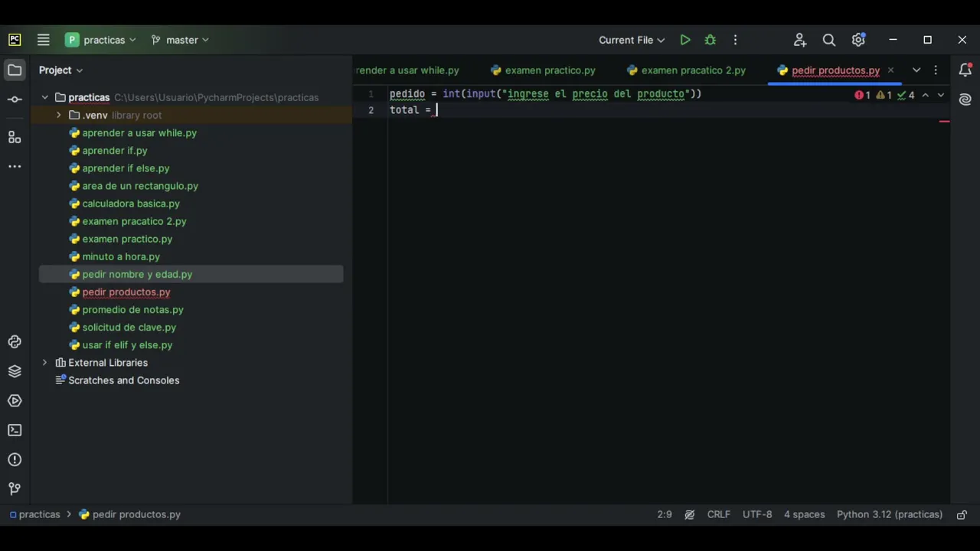Open editor tab options menu
Screen dimensions: 980x551
[936, 70]
